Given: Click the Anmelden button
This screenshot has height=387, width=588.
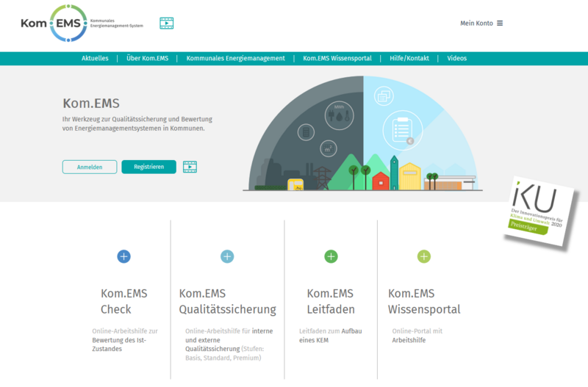Looking at the screenshot, I should click(x=90, y=167).
